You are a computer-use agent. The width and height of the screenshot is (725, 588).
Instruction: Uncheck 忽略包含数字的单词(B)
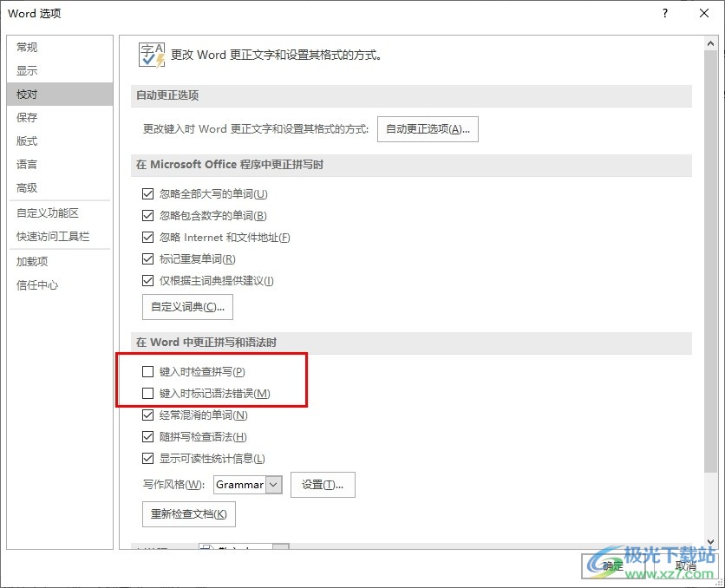(x=148, y=215)
